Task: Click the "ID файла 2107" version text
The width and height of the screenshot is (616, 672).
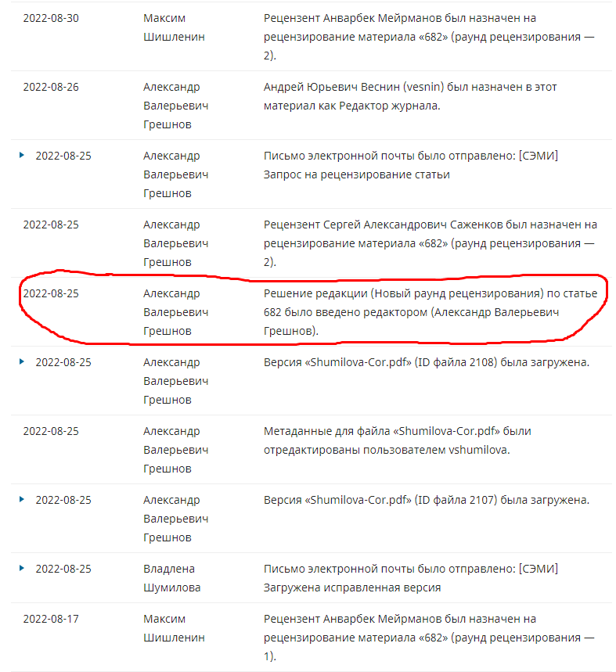Action: (426, 500)
